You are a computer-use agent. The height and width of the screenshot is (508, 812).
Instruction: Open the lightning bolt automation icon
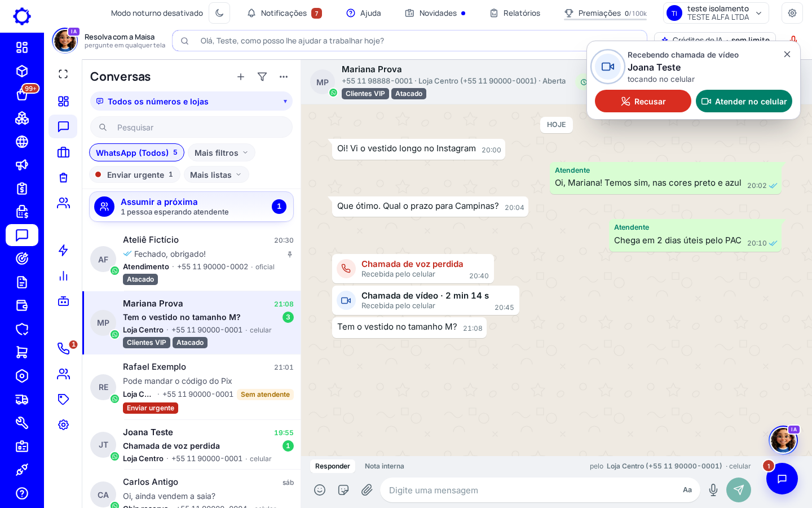pyautogui.click(x=63, y=251)
